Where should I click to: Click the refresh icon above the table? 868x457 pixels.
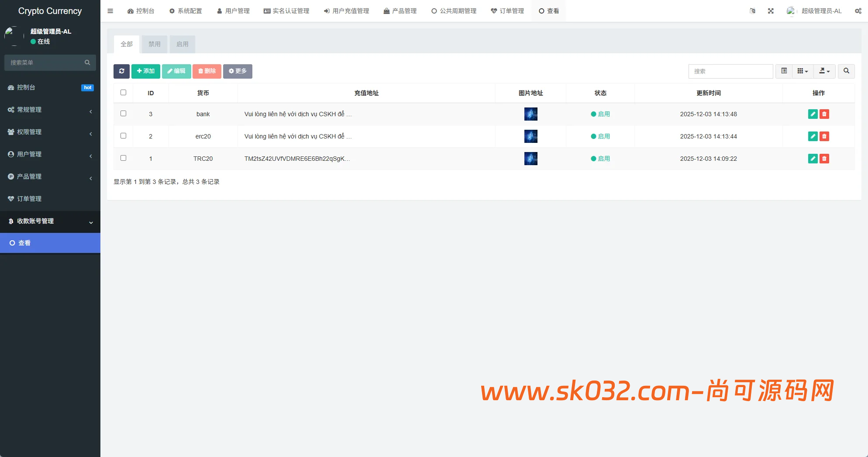click(122, 71)
